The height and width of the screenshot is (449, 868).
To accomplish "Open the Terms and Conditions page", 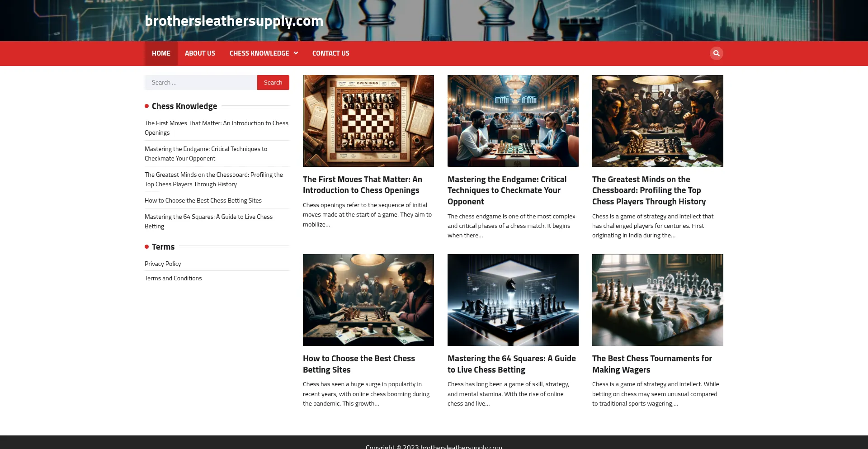I will coord(173,278).
